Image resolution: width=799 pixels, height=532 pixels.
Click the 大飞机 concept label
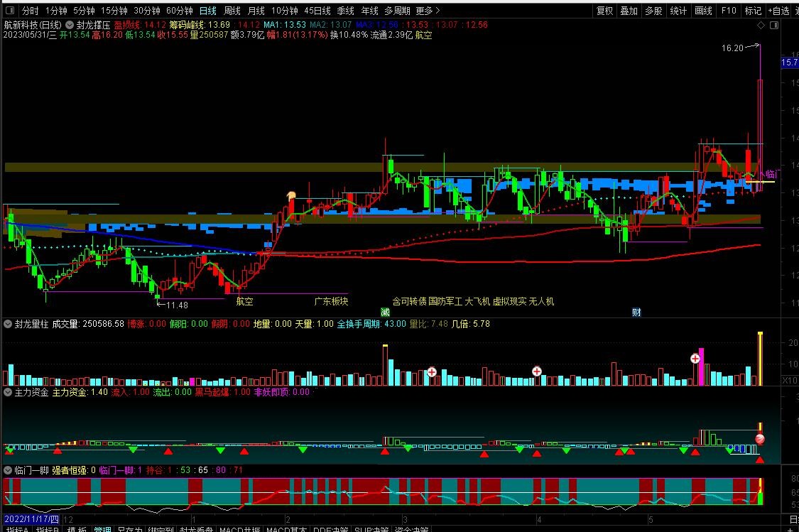477,301
